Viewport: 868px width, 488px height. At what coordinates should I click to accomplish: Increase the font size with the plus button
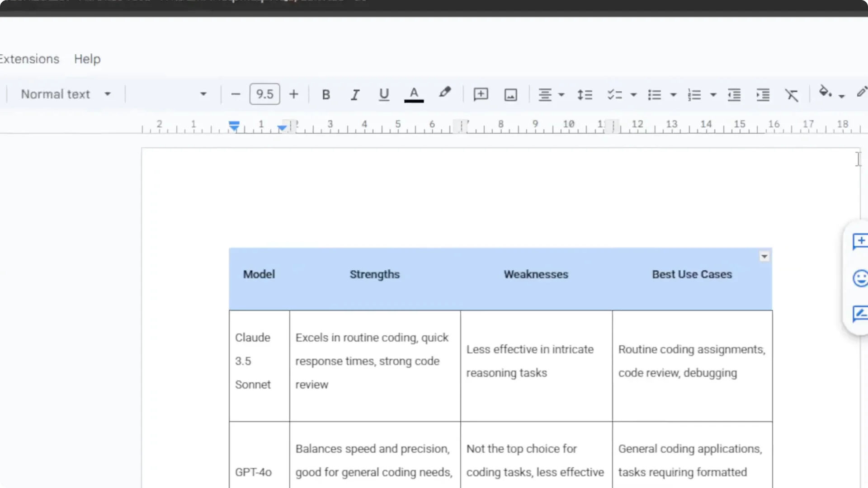pyautogui.click(x=293, y=94)
